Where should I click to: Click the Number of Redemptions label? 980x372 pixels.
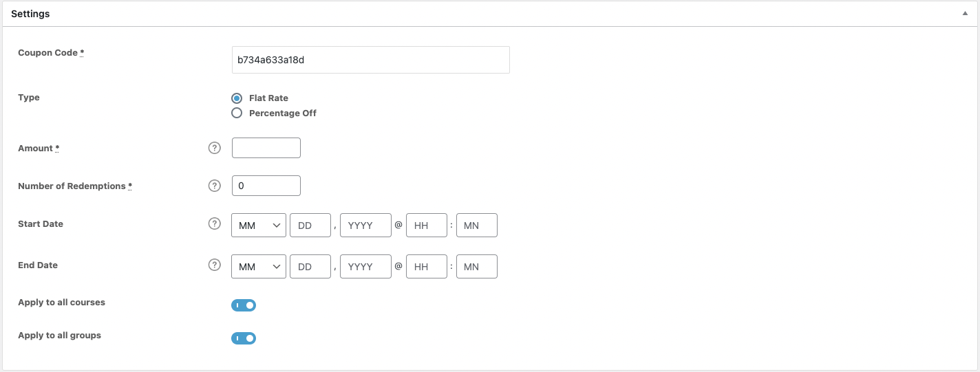tap(75, 186)
